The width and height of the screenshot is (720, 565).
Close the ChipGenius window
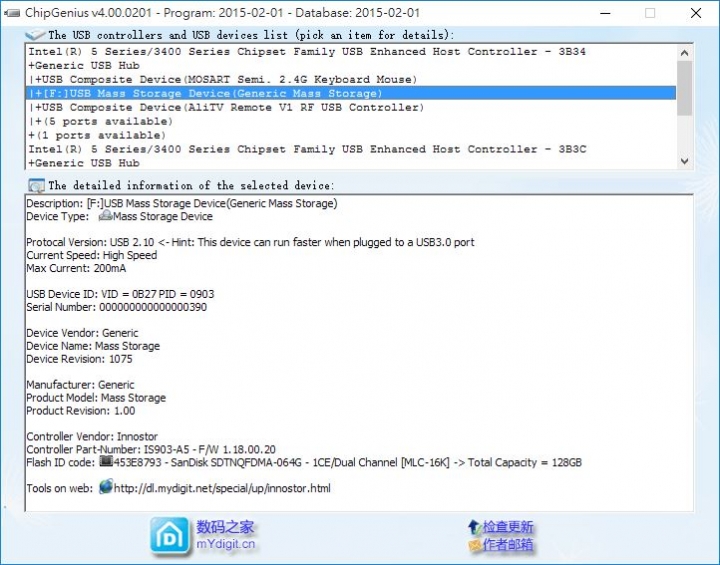[x=696, y=13]
